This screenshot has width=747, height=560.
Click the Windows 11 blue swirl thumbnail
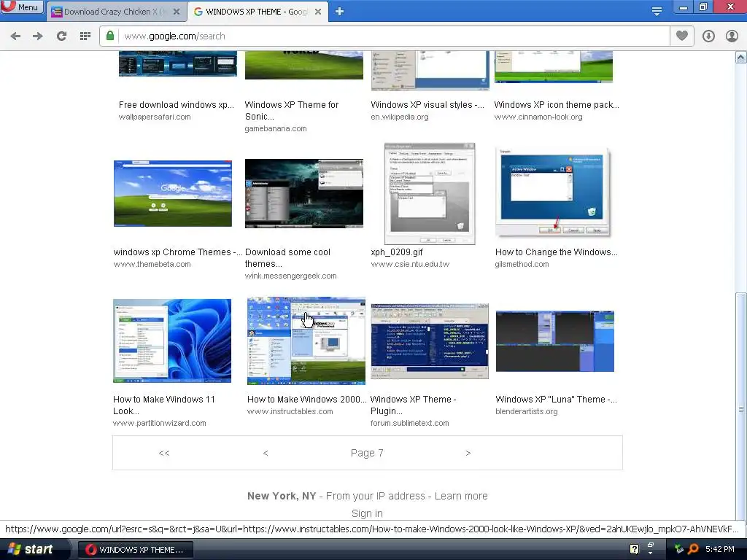[172, 341]
